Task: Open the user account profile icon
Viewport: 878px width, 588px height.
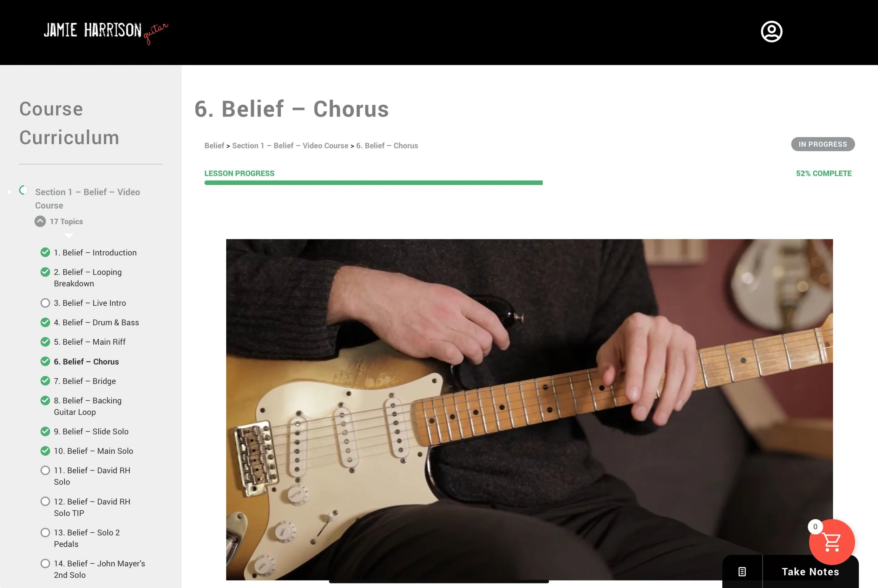Action: [771, 32]
